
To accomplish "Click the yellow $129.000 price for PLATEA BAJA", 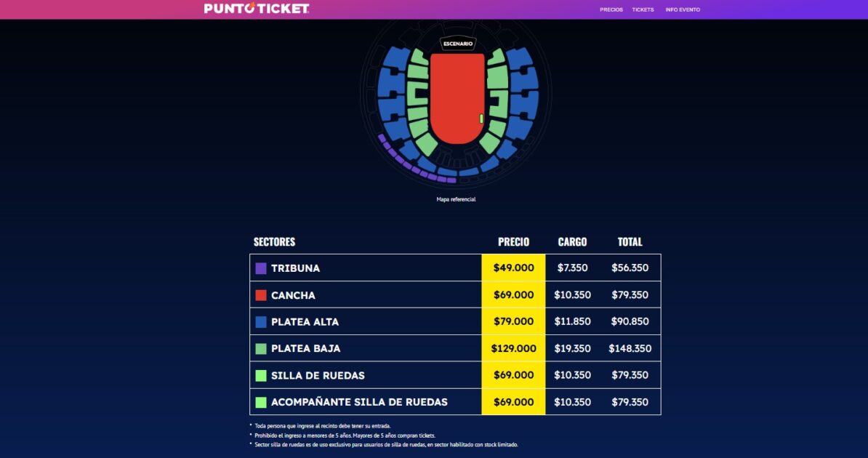I will coord(513,348).
